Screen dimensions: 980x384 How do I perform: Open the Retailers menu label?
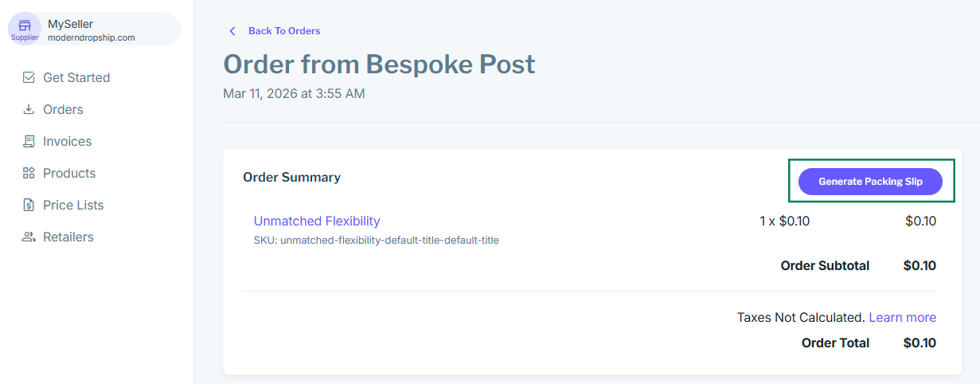68,237
